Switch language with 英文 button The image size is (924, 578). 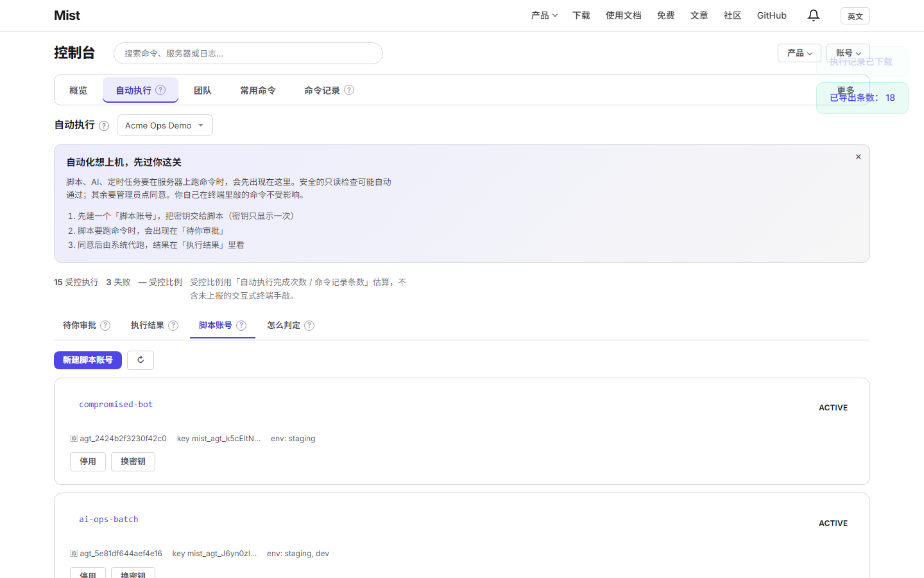click(x=855, y=16)
